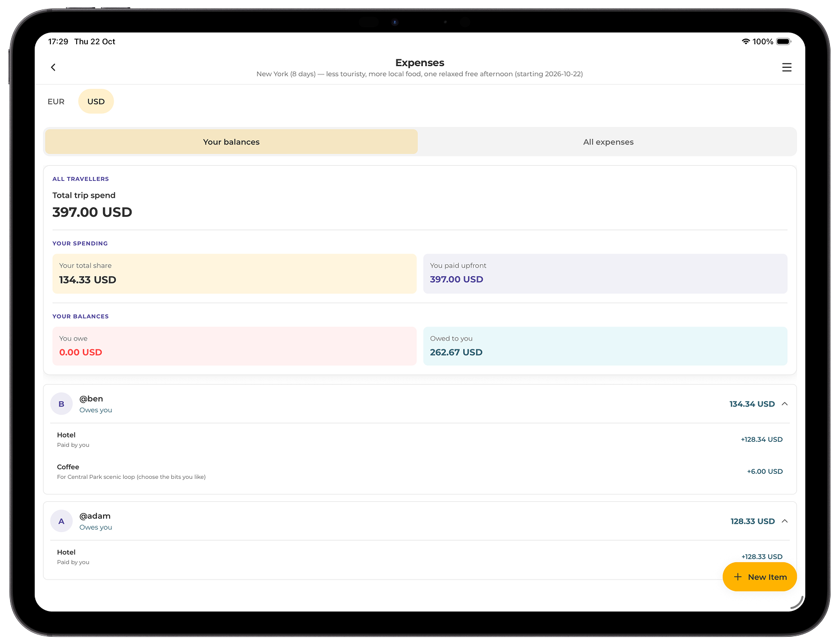Image resolution: width=840 pixels, height=644 pixels.
Task: Tap the 17:29 clock in status bar
Action: 58,41
